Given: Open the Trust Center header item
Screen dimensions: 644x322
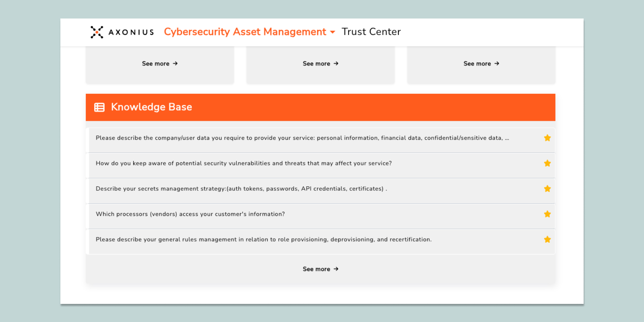Looking at the screenshot, I should coord(371,32).
